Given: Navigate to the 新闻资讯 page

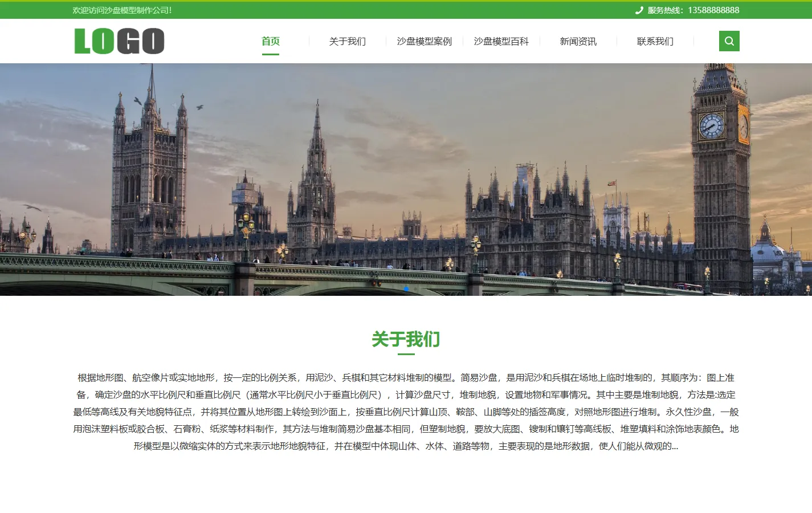Looking at the screenshot, I should tap(578, 41).
